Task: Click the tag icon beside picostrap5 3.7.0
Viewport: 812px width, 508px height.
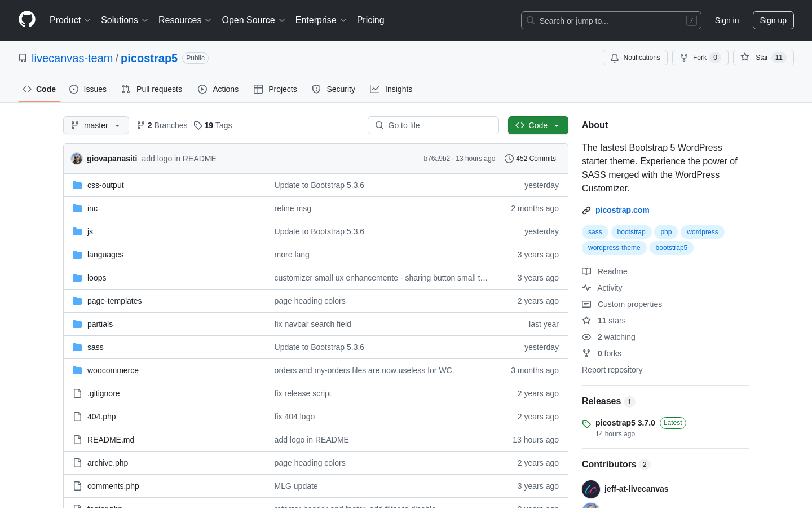Action: pyautogui.click(x=586, y=423)
